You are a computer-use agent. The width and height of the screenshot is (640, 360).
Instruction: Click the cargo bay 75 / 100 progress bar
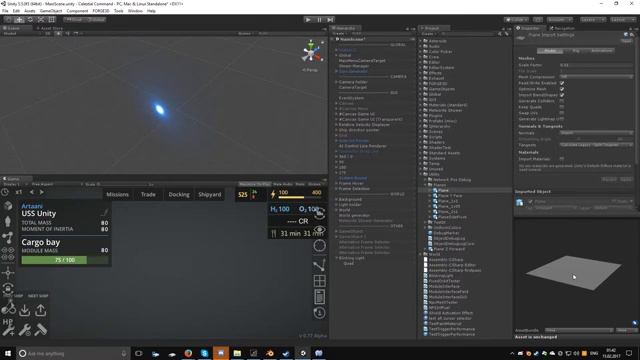[x=65, y=260]
